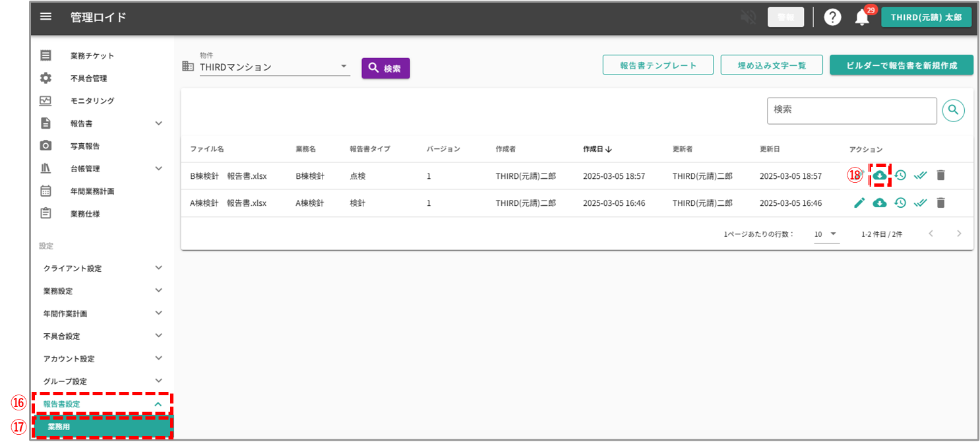
Task: Go to the previous table page
Action: (x=931, y=234)
